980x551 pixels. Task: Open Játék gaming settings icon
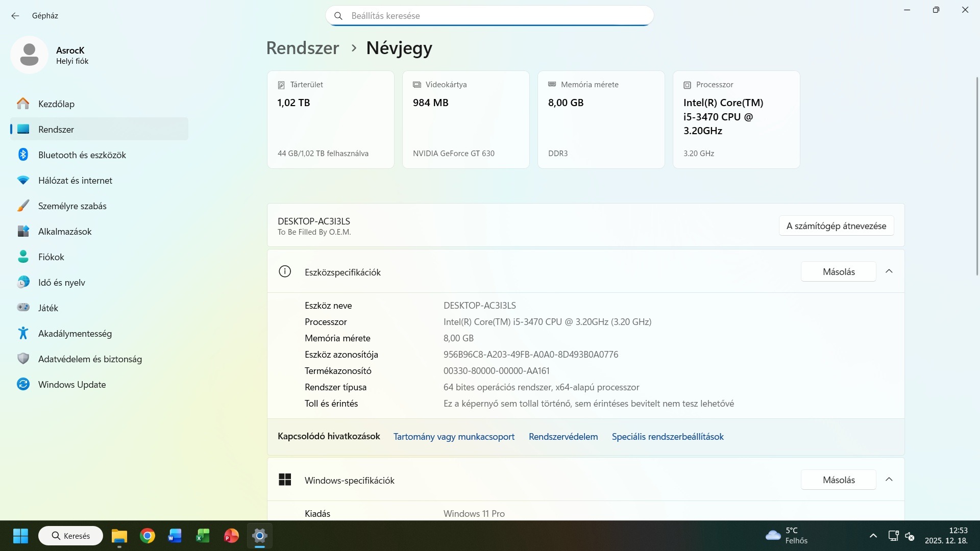click(x=23, y=308)
